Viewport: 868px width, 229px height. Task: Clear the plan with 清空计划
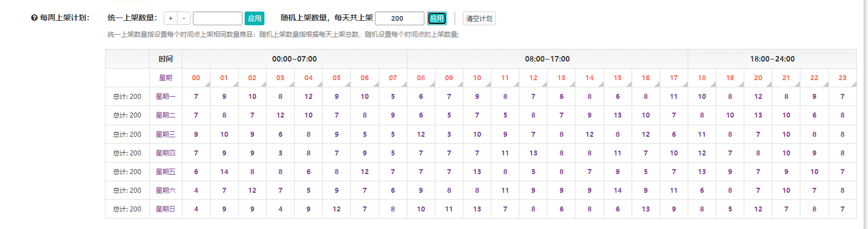[479, 19]
